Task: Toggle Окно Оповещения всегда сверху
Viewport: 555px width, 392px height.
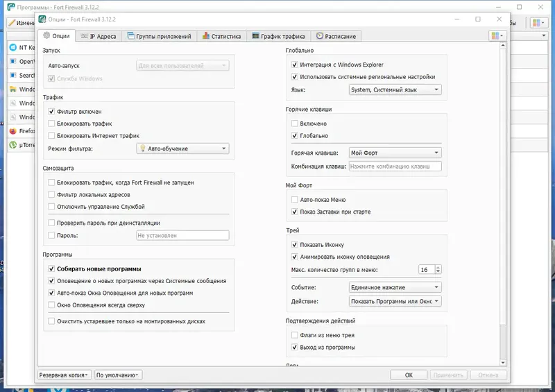Action: [x=51, y=305]
